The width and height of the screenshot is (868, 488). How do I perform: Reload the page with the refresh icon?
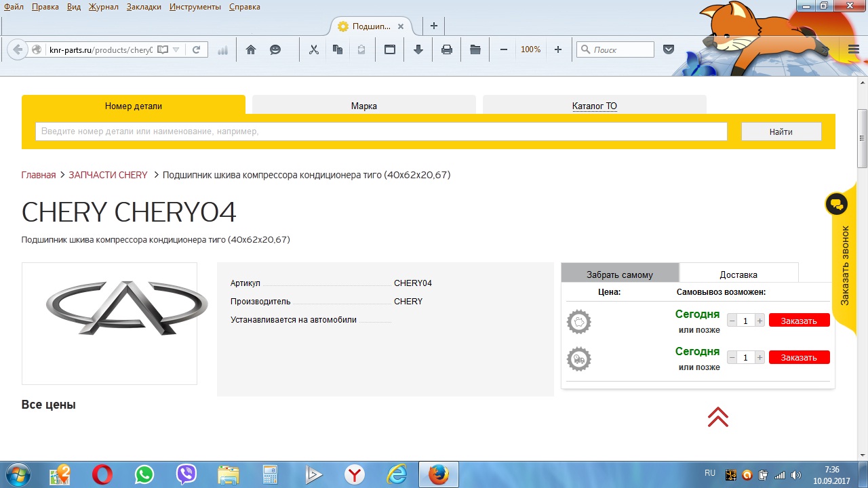click(x=196, y=49)
